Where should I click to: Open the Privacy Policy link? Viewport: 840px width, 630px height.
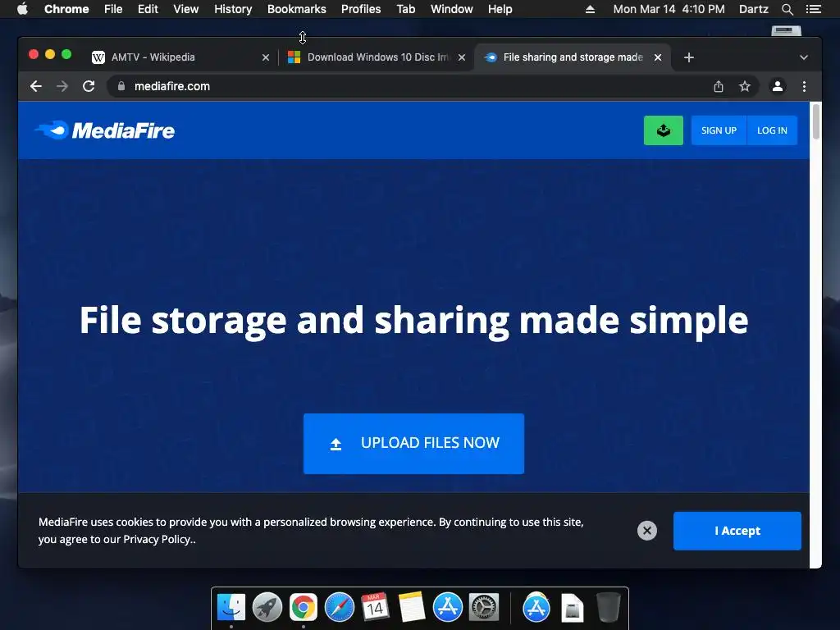(x=158, y=540)
